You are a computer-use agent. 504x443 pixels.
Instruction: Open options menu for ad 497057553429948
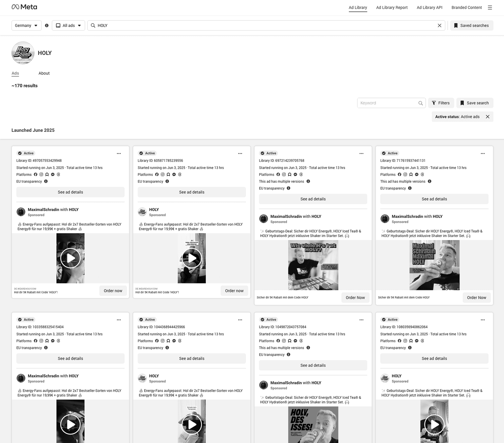[119, 153]
